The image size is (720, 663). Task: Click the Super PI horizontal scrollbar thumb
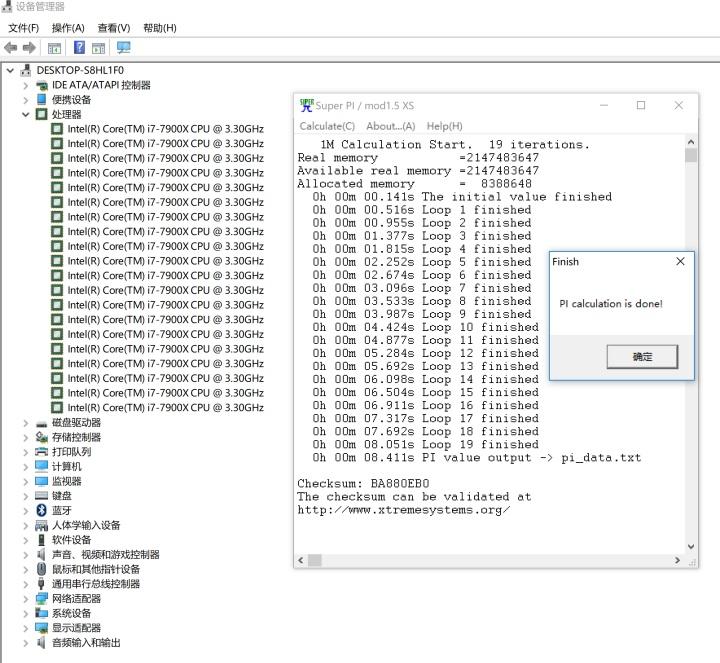click(x=315, y=560)
